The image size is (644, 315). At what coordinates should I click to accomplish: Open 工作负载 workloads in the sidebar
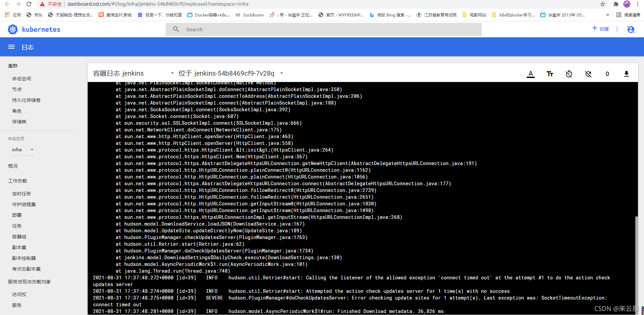click(17, 181)
